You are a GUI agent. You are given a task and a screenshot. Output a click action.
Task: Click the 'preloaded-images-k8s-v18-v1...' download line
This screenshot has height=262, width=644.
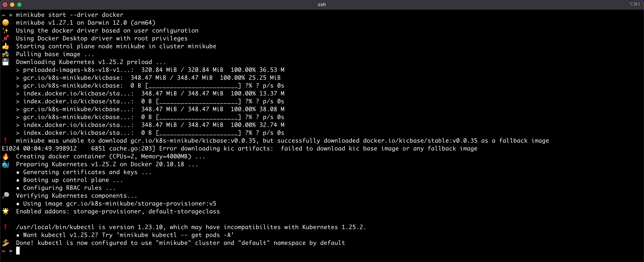(150, 70)
